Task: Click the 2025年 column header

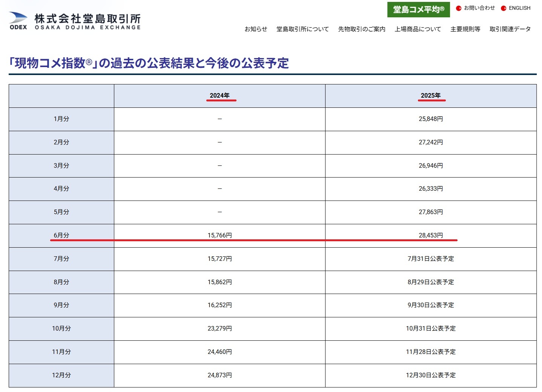Action: (x=431, y=95)
